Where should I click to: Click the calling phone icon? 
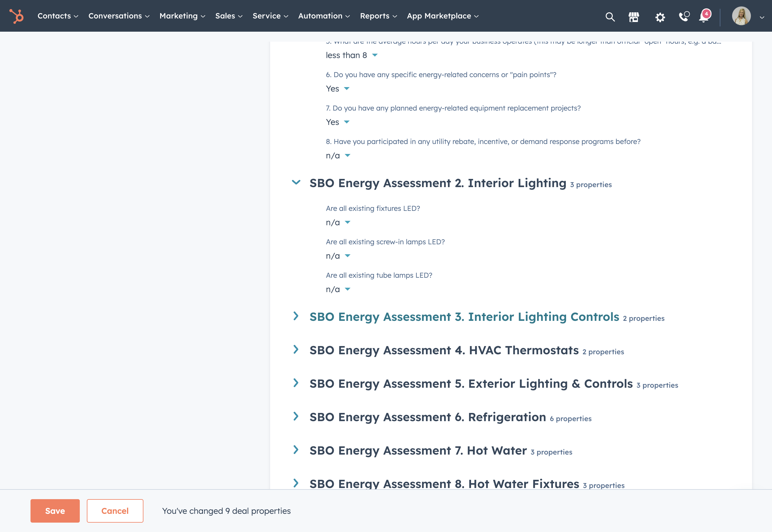tap(684, 16)
